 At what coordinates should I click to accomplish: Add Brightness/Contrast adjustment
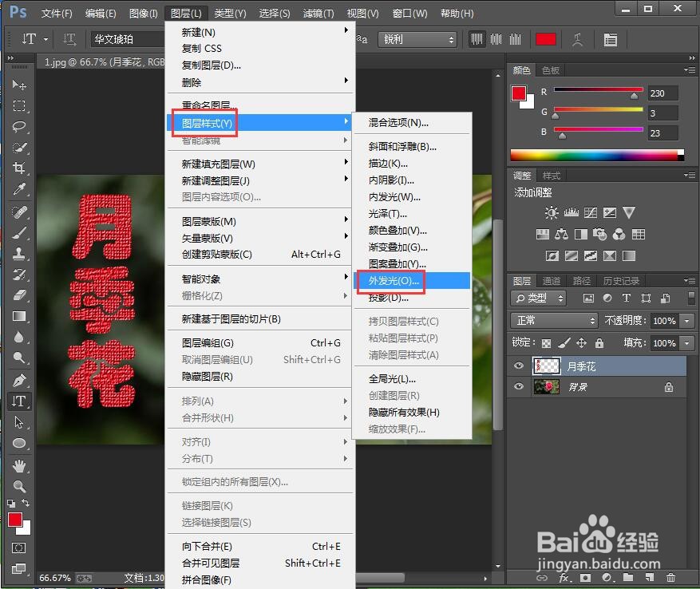tap(552, 212)
